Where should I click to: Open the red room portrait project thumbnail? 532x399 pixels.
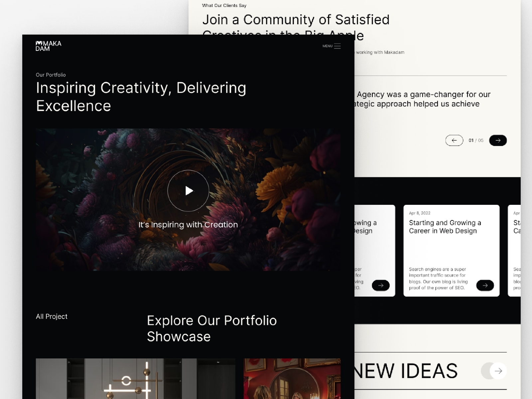(292, 379)
